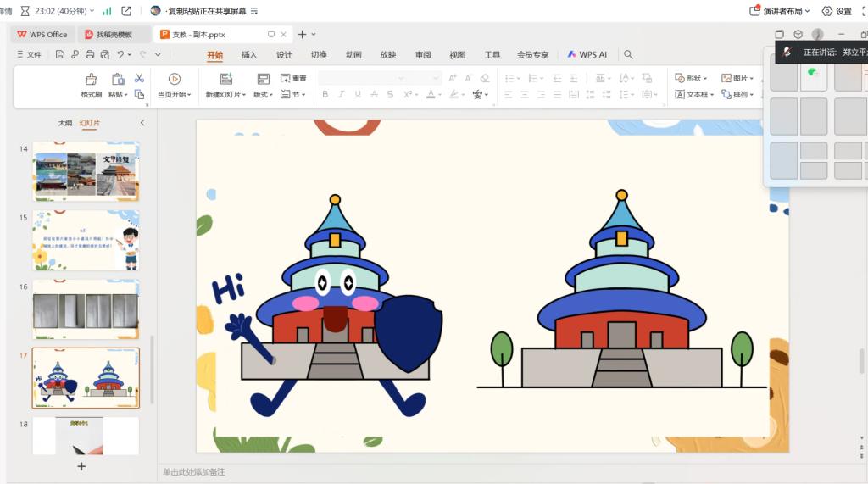The image size is (868, 484).
Task: Toggle bold formatting
Action: [x=325, y=95]
